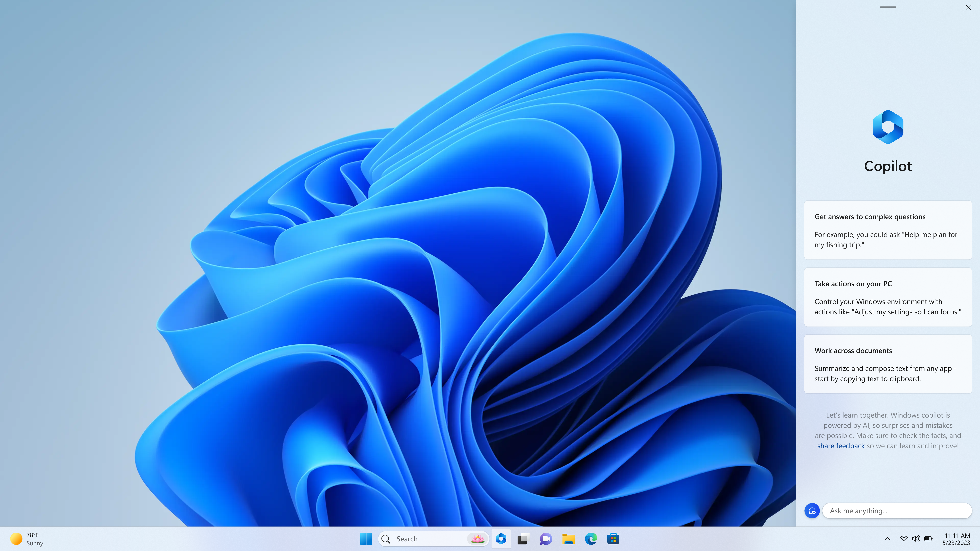Toggle system tray hidden icons
The height and width of the screenshot is (551, 980).
(887, 538)
